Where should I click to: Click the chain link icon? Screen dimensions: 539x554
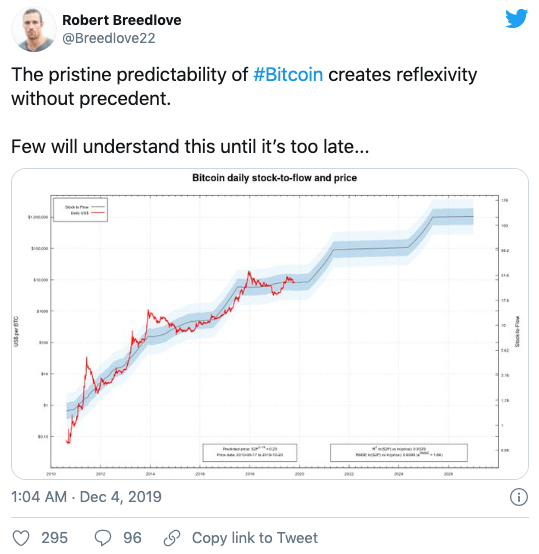tap(172, 538)
